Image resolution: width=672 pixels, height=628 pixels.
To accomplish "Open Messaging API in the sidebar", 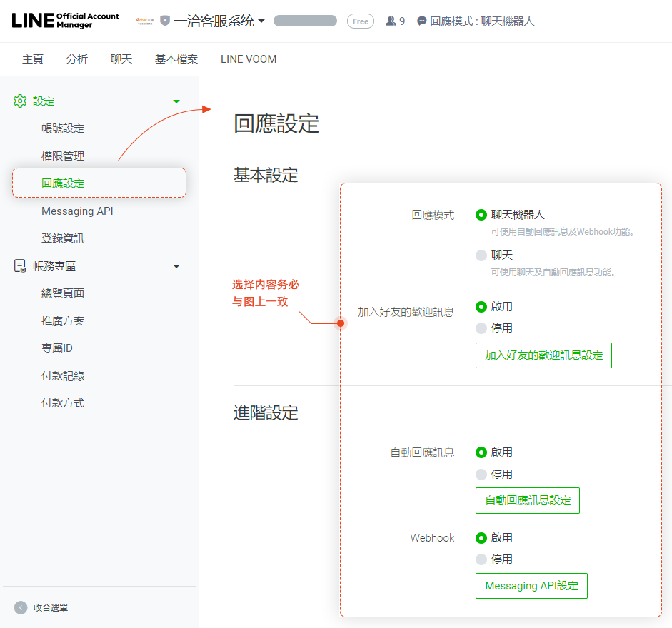I will click(78, 211).
